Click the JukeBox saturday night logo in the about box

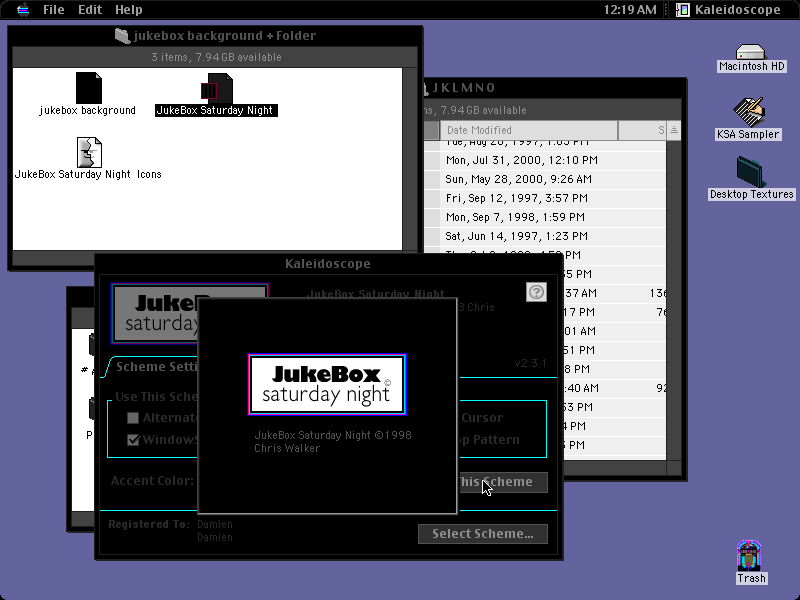pyautogui.click(x=327, y=385)
